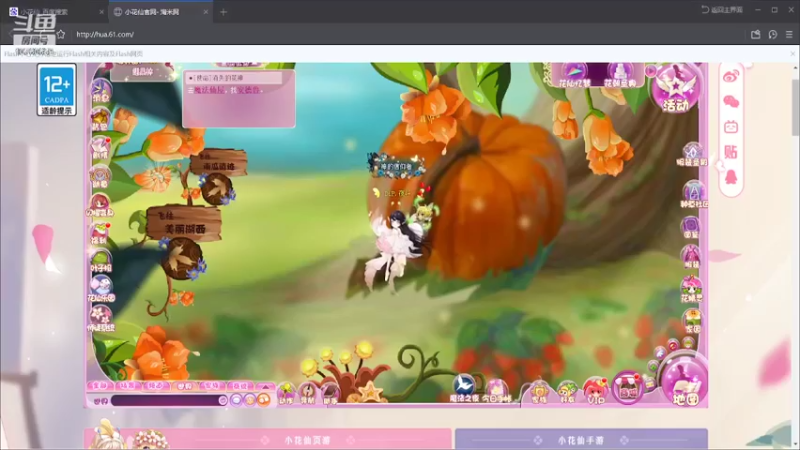
Task: Switch to the 小花仙手游 tab
Action: point(581,439)
